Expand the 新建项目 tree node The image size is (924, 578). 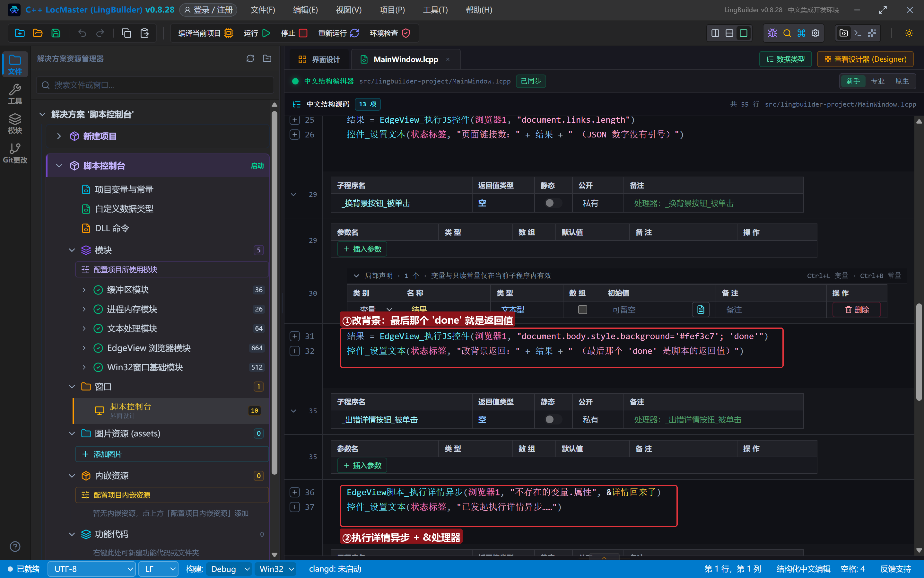(x=59, y=136)
